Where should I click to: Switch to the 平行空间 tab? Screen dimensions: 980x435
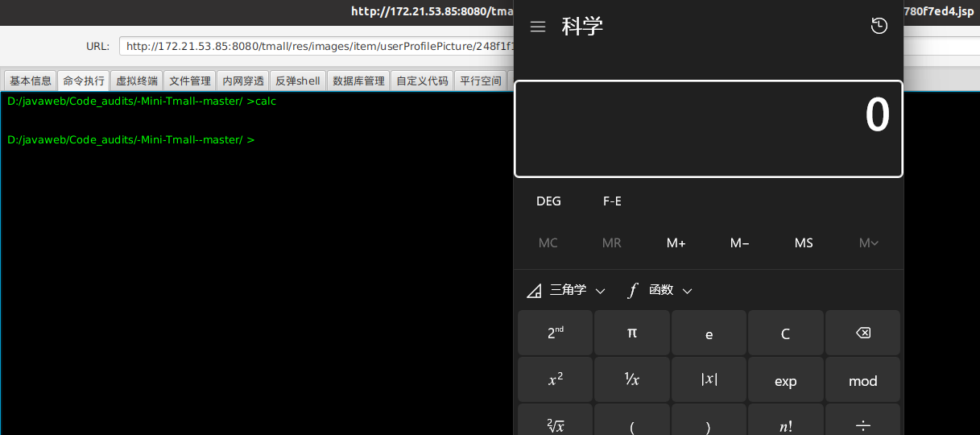point(480,81)
